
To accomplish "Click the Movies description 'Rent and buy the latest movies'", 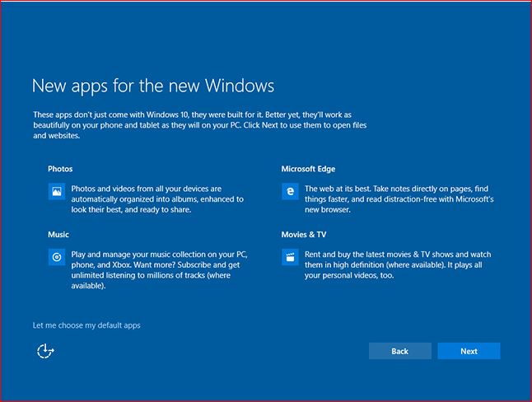I will click(x=398, y=264).
